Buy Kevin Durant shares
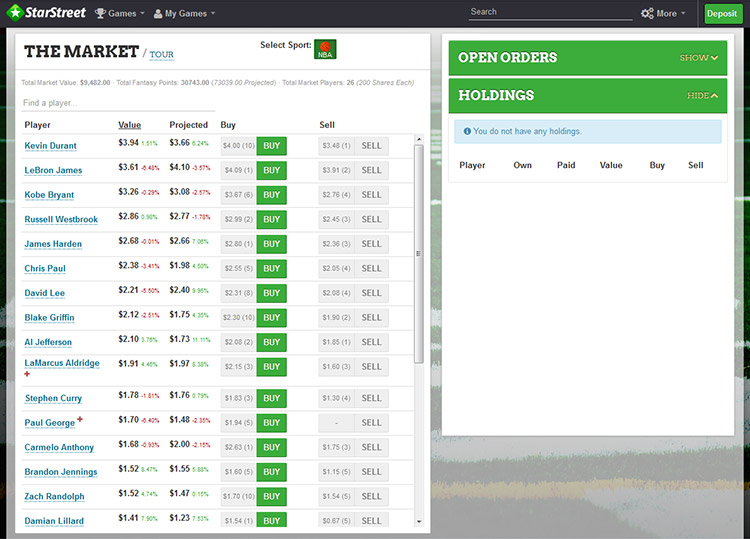Image resolution: width=750 pixels, height=539 pixels. coord(272,146)
